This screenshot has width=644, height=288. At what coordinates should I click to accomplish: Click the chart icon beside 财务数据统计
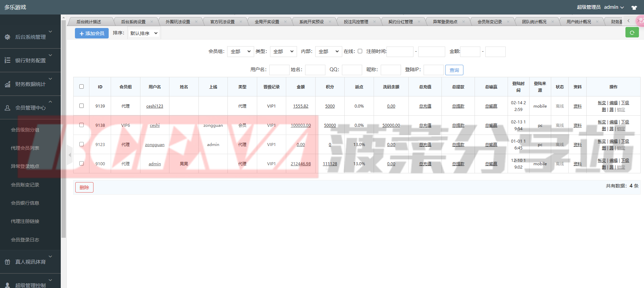(x=7, y=84)
